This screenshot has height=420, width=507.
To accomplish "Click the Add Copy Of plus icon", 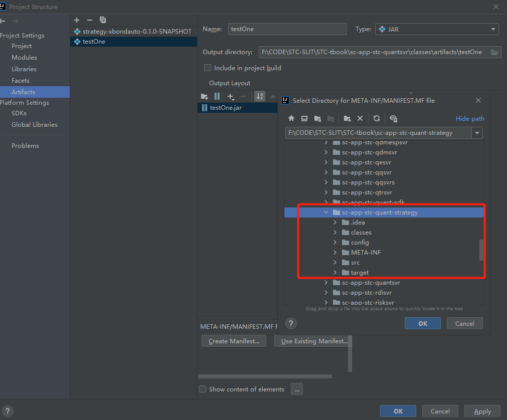I will click(231, 96).
